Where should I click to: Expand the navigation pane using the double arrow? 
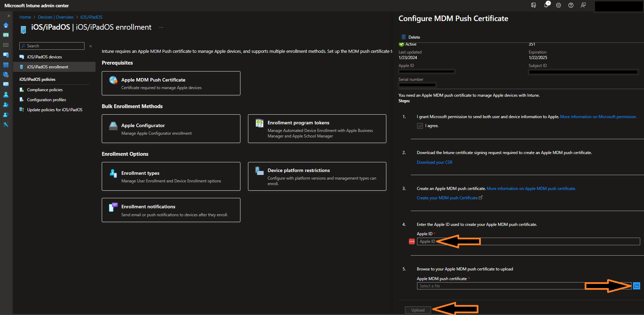8,16
